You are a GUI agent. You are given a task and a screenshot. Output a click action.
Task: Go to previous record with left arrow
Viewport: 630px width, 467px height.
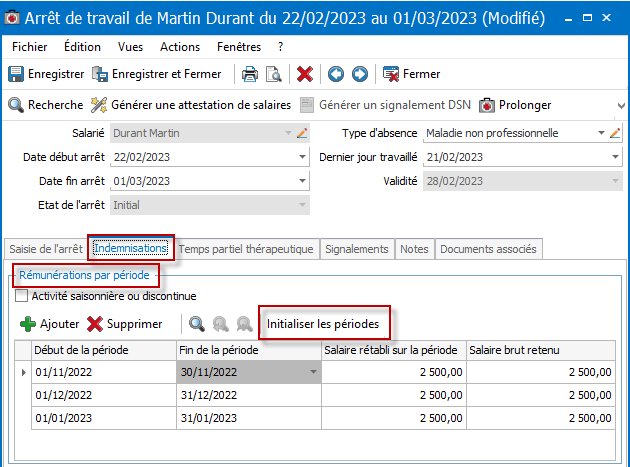click(x=336, y=74)
